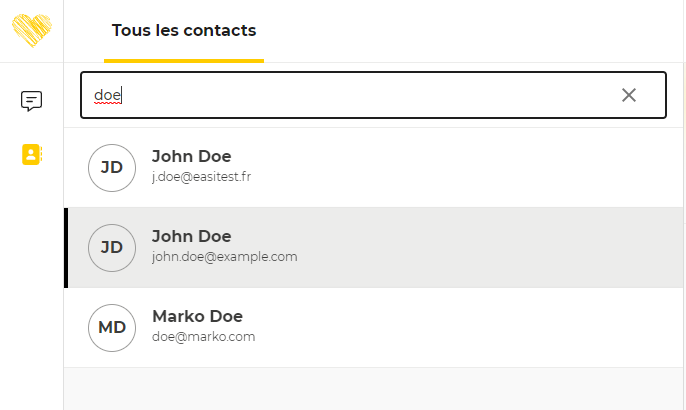The image size is (686, 410).
Task: Focus the contact search input field
Action: click(350, 95)
